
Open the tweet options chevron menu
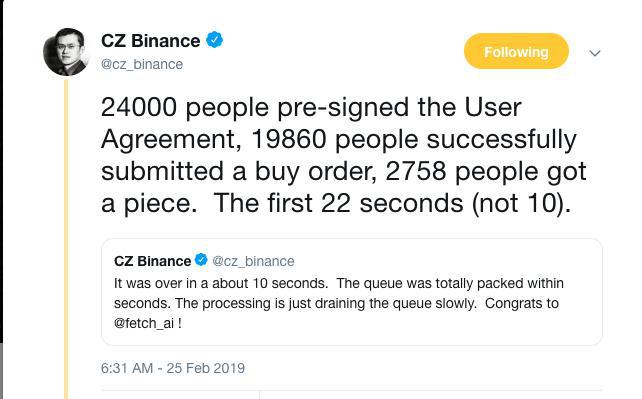click(595, 53)
